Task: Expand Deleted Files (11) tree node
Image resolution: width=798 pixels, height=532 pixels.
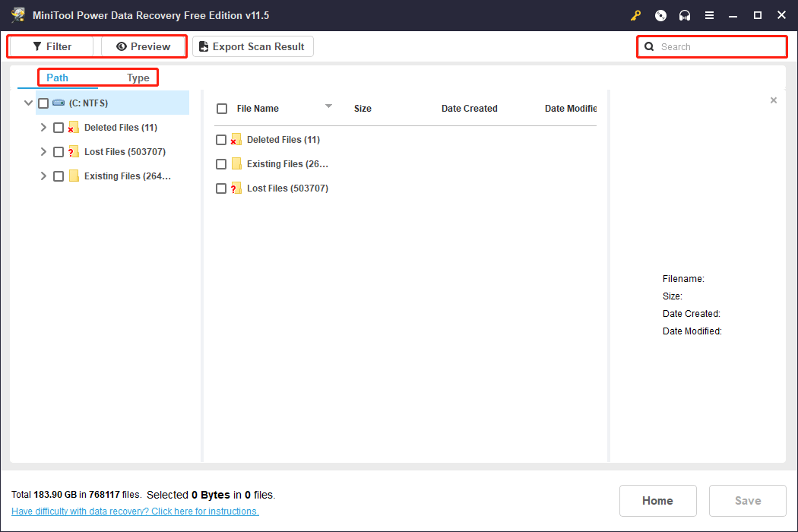Action: (x=43, y=127)
